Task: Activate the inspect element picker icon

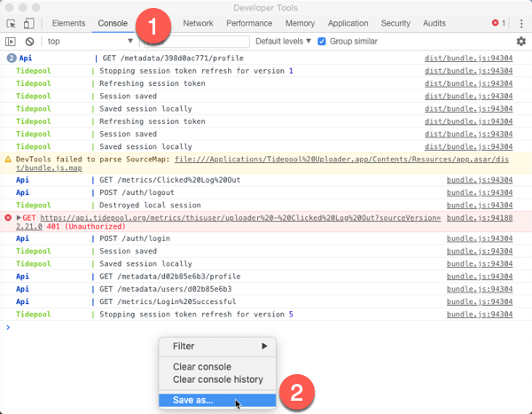Action: click(12, 23)
